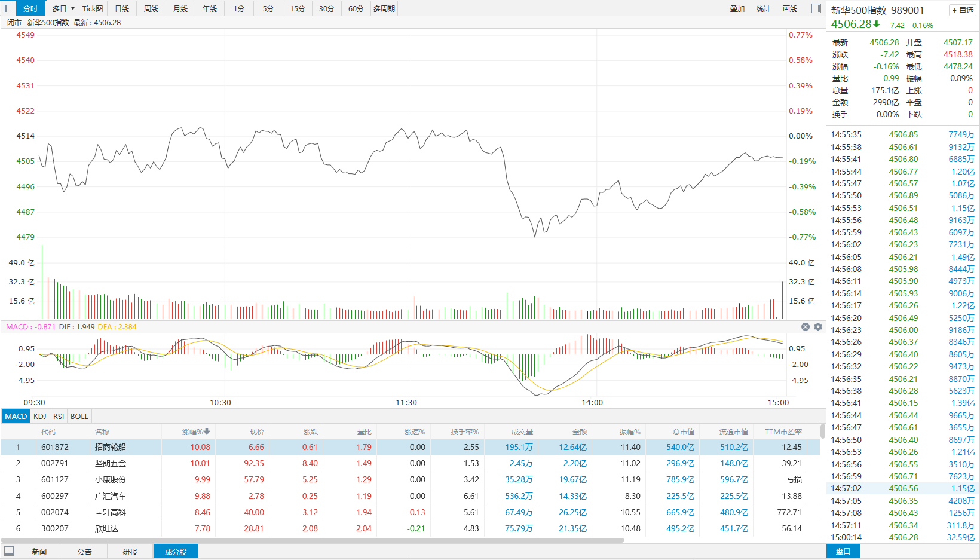
Task: Sort by 涨幅% column header
Action: [195, 432]
